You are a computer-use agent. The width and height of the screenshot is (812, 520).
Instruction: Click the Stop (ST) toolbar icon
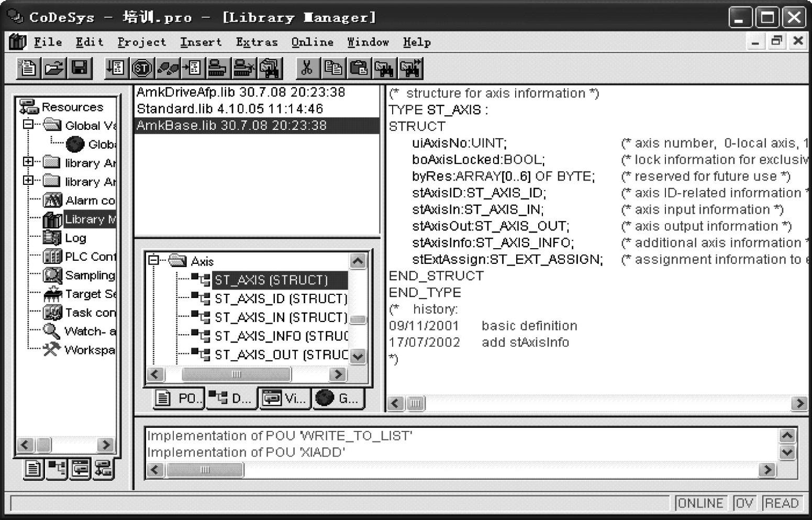tap(142, 68)
